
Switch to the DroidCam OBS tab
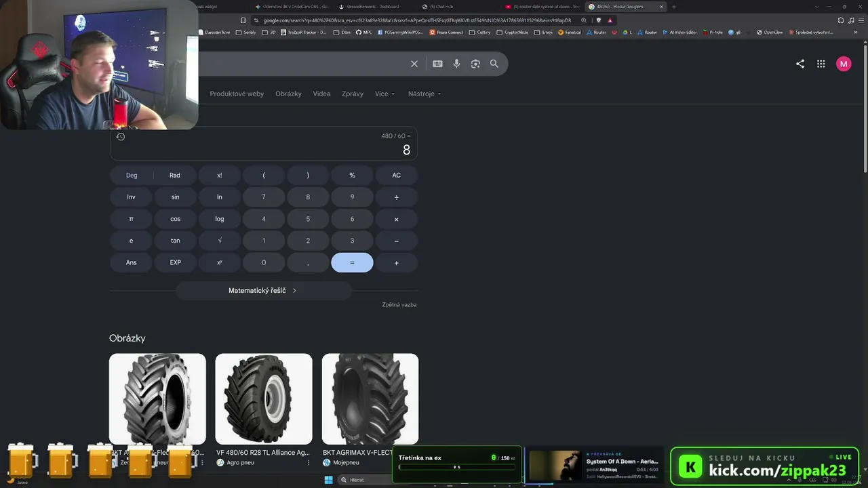292,7
